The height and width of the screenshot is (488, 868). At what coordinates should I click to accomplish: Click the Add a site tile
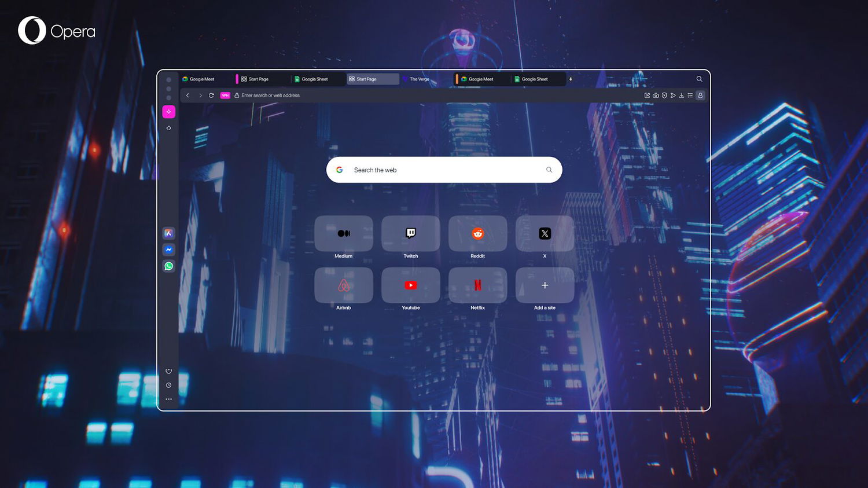tap(545, 285)
